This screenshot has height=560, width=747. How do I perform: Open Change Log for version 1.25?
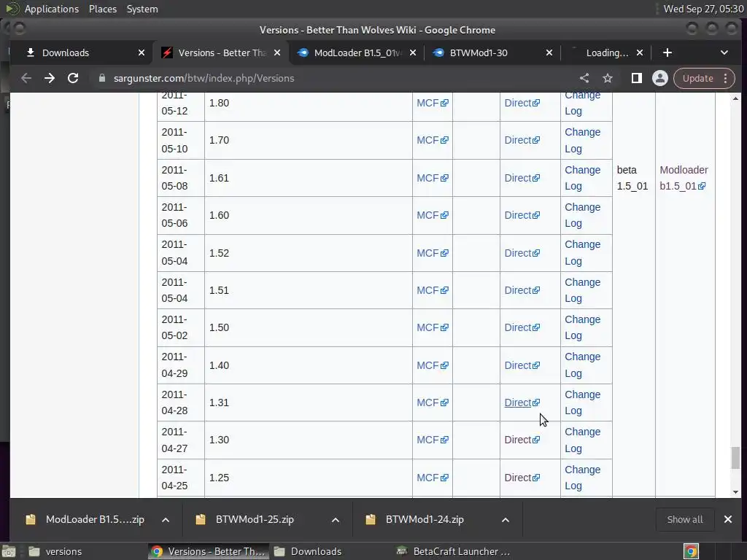coord(582,478)
